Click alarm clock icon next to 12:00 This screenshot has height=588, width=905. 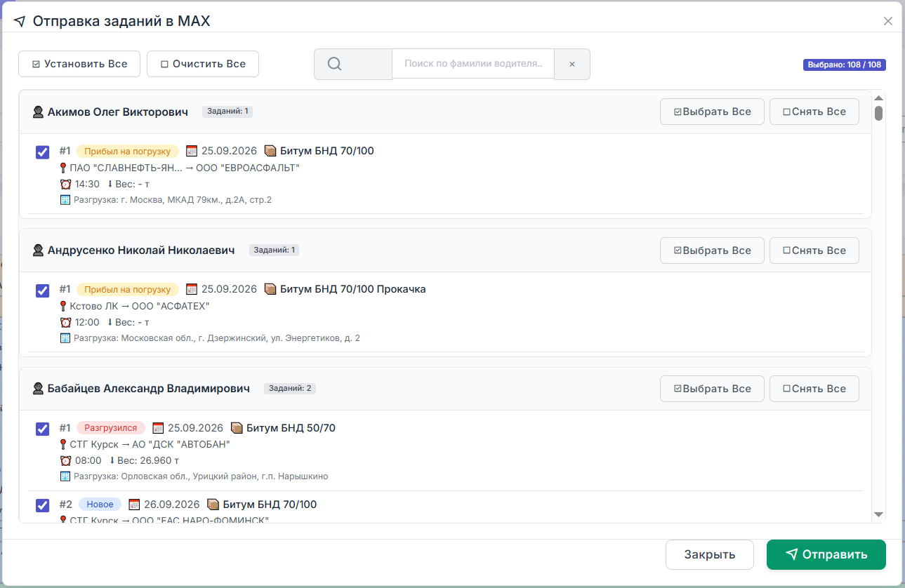[x=66, y=323]
